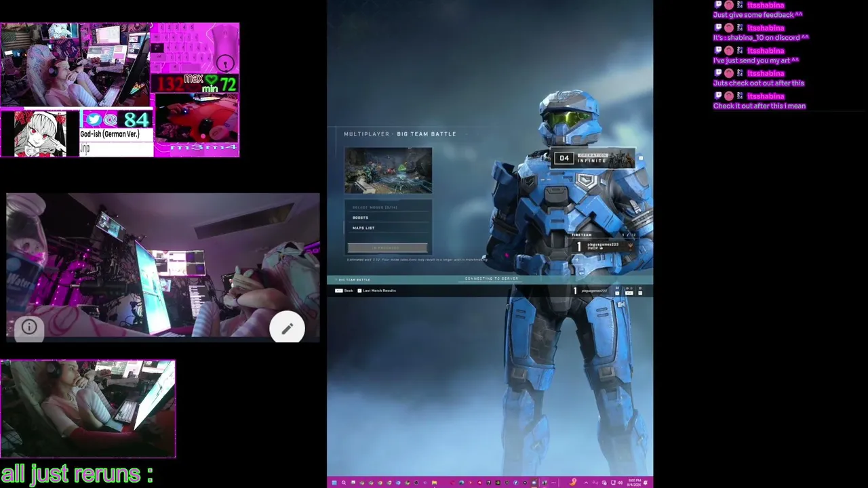868x488 pixels.
Task: Click the pencil edit button on camera feed
Action: point(287,329)
